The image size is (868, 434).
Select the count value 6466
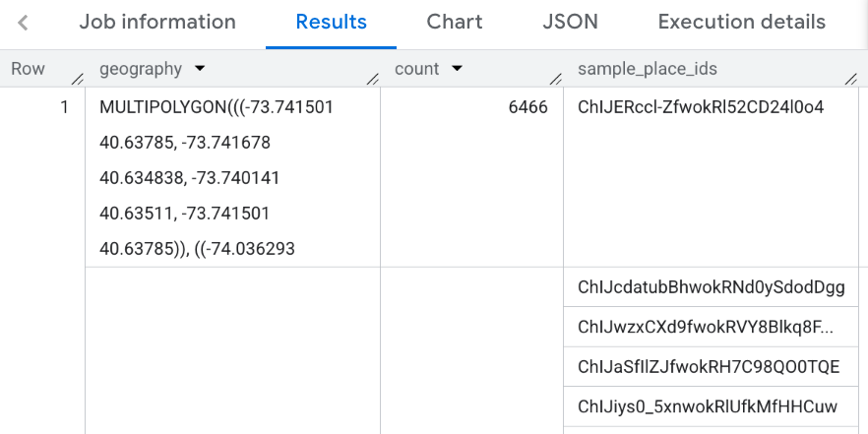tap(527, 107)
